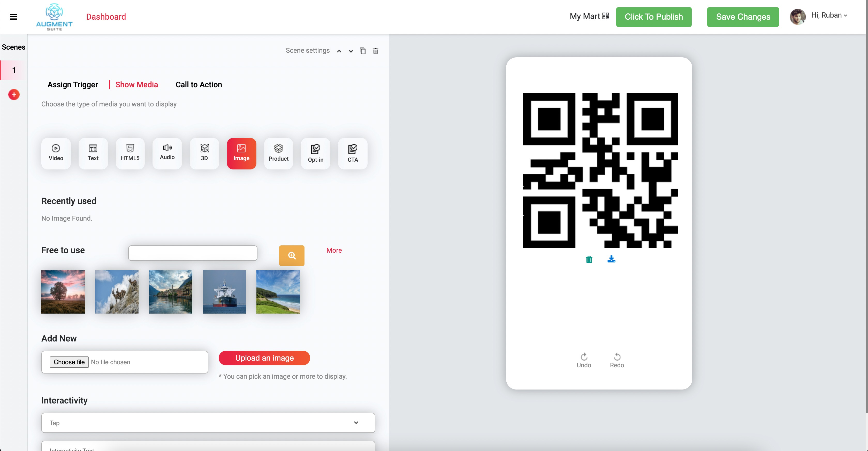
Task: Open the My Mart QR code icon
Action: [x=606, y=16]
